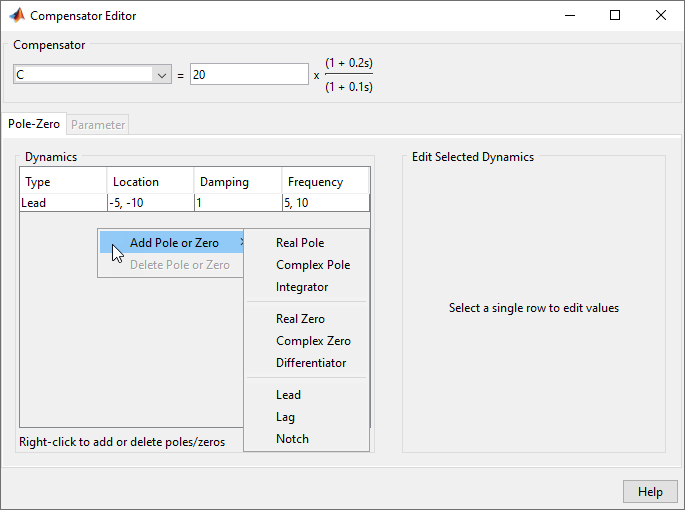Choose Complex Zero from the submenu
This screenshot has height=510, width=685.
click(x=313, y=341)
